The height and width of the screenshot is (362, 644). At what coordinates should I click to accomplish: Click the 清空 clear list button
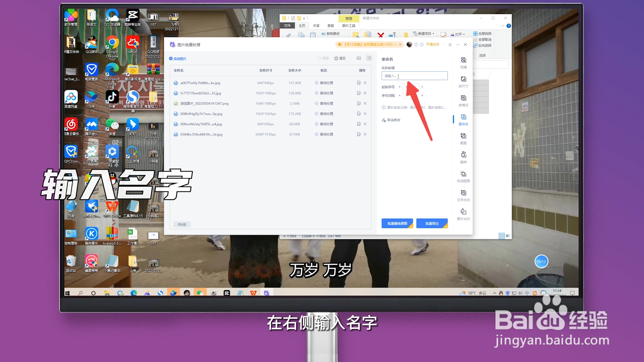tap(340, 58)
